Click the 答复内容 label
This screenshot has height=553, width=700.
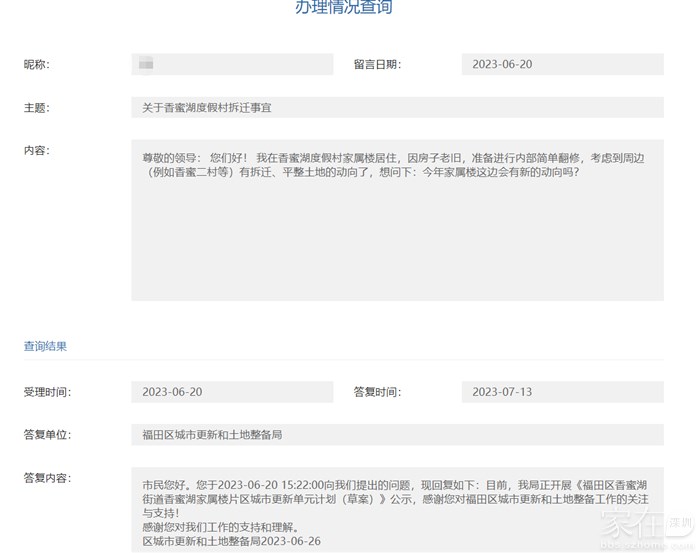tap(47, 478)
